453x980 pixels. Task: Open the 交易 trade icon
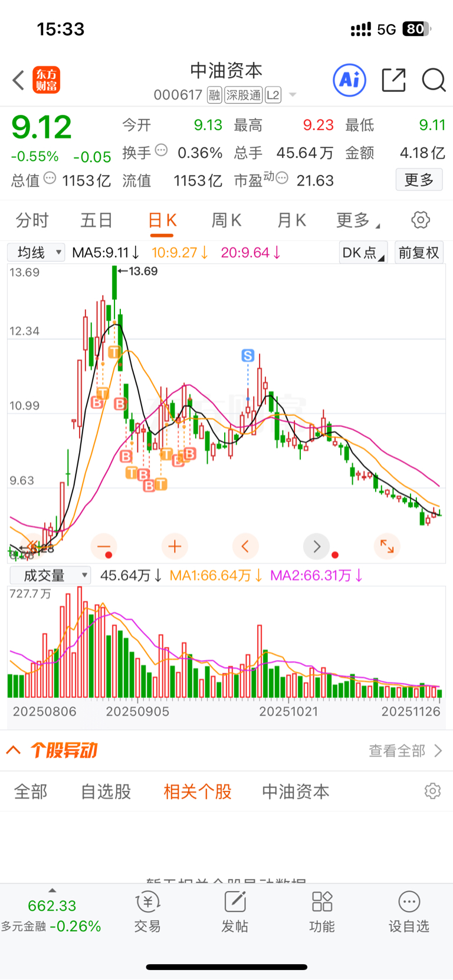click(147, 912)
